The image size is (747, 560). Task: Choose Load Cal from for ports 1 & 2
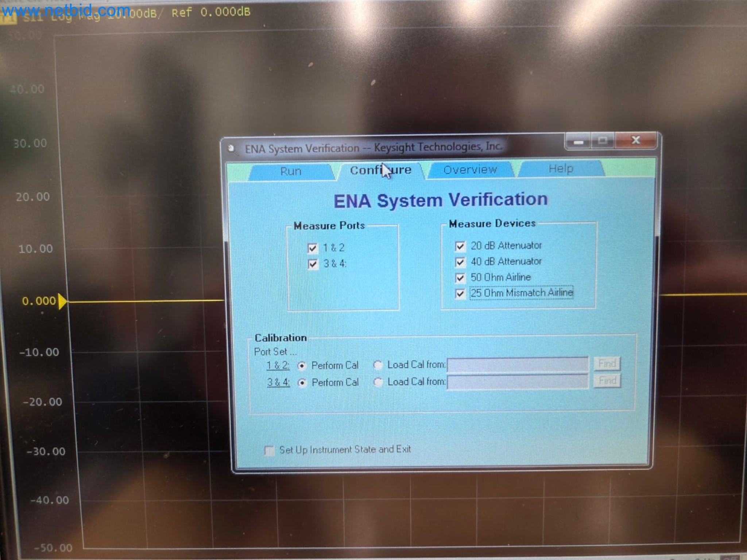378,365
